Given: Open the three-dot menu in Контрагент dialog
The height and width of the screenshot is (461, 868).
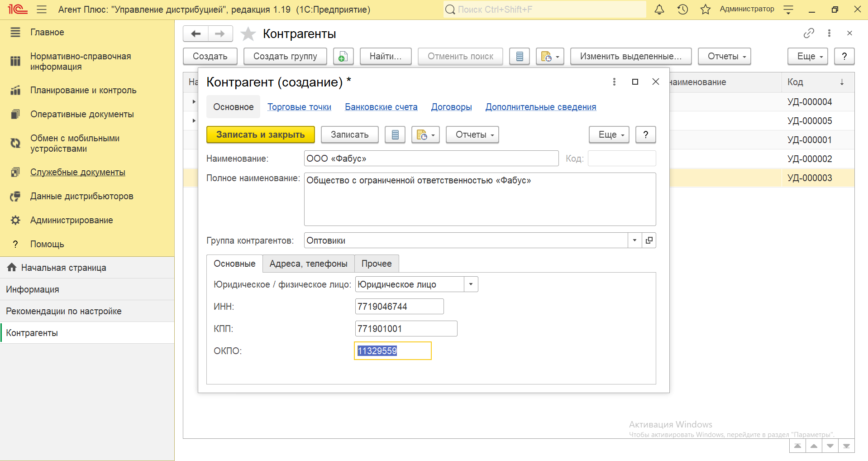Looking at the screenshot, I should (x=614, y=82).
